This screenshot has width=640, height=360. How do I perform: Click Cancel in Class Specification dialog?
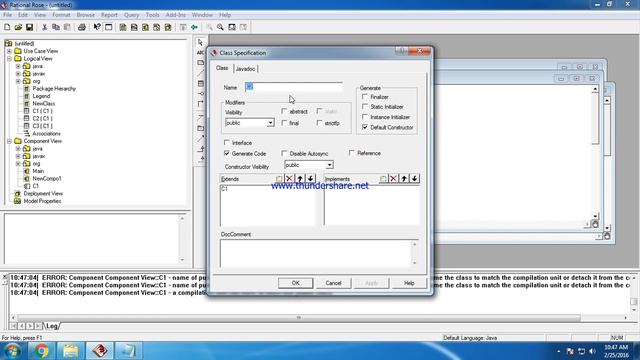pyautogui.click(x=333, y=283)
